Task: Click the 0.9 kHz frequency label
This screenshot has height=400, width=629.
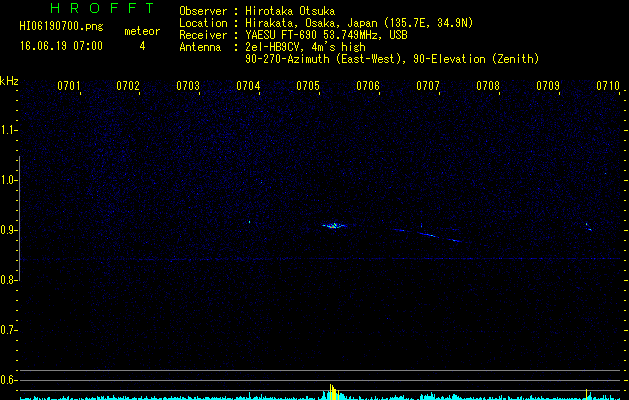Action: pyautogui.click(x=8, y=230)
